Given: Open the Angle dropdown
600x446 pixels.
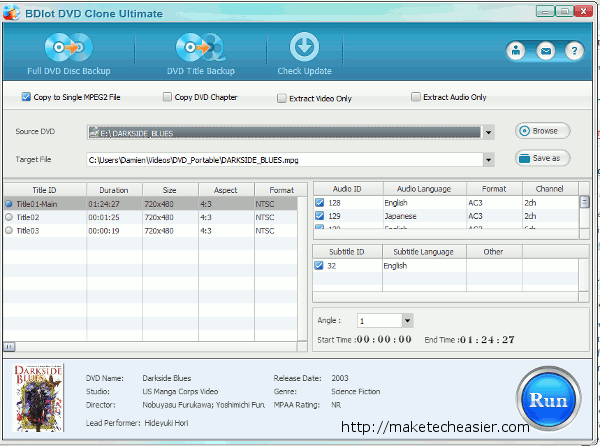Looking at the screenshot, I should (407, 321).
